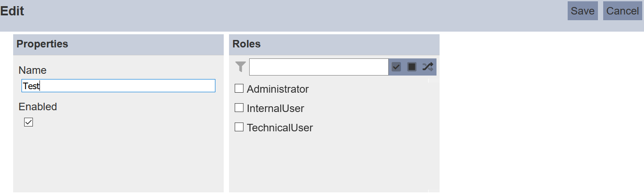Invert role selection with the shuffle icon
644x195 pixels.
click(x=428, y=67)
